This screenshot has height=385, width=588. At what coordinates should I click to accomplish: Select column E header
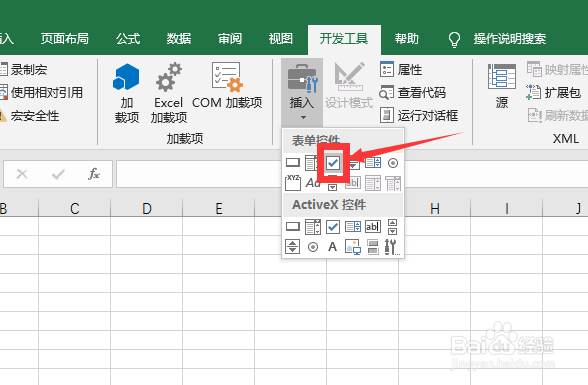219,208
